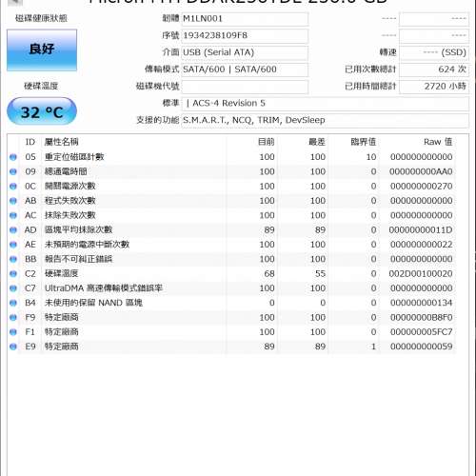Select the blue circle for attribute 0C
Image resolution: width=476 pixels, height=476 pixels.
coord(13,187)
